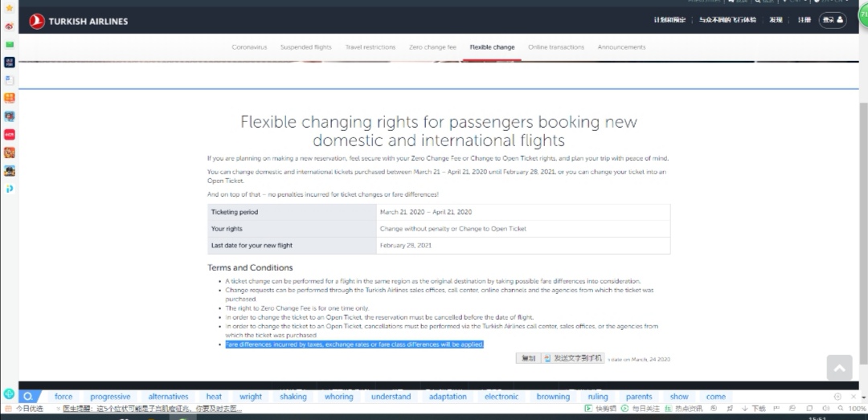Open 发现 navigation menu
Screen dimensions: 868x420
pyautogui.click(x=776, y=20)
